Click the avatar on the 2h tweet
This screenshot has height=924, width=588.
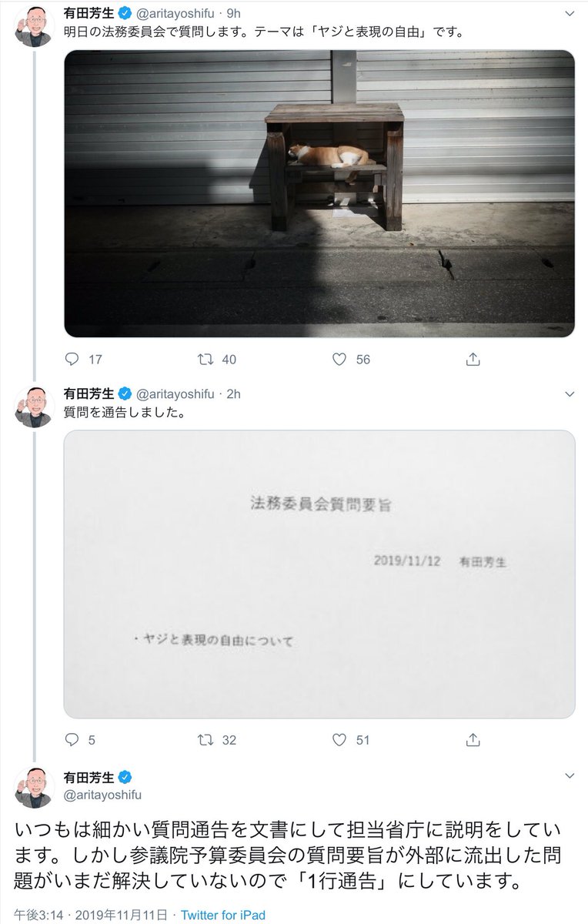tap(34, 408)
